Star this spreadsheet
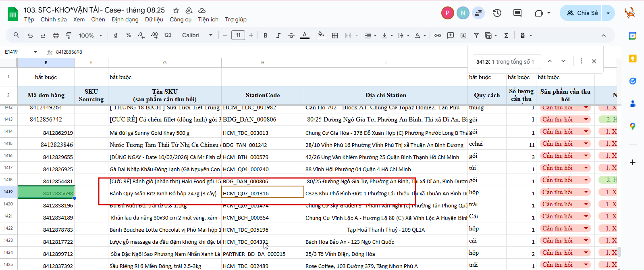This screenshot has width=644, height=270. point(176,10)
